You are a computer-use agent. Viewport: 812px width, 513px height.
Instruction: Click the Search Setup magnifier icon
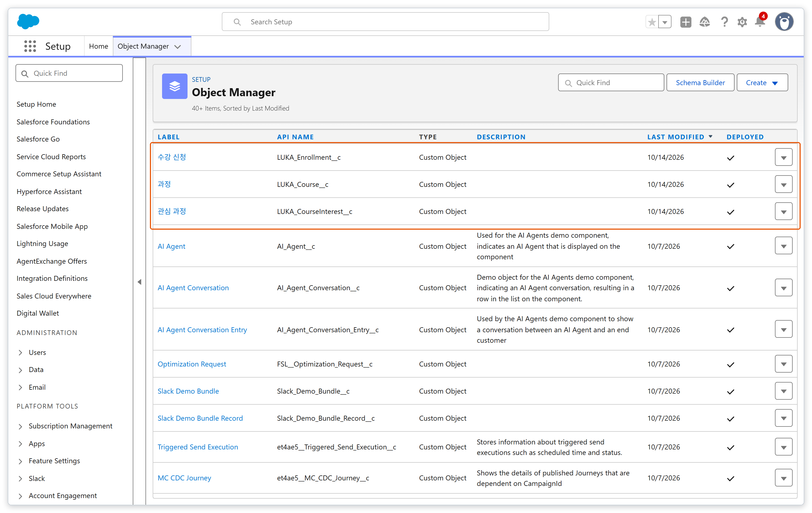click(x=237, y=22)
